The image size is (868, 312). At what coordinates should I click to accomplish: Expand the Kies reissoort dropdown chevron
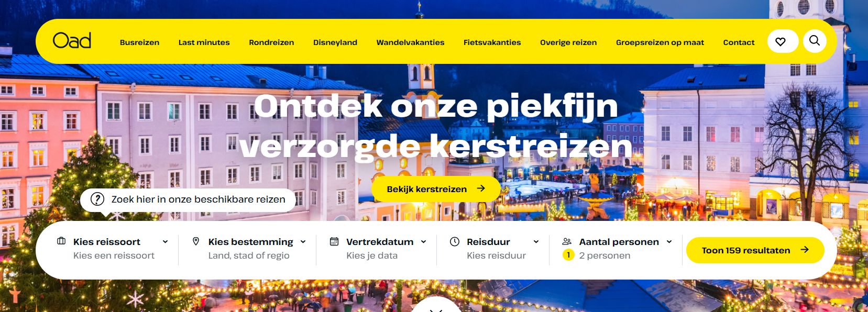pos(165,242)
